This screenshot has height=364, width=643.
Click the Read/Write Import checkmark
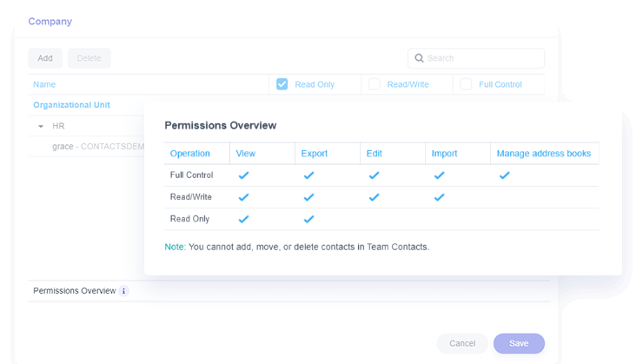(x=439, y=197)
